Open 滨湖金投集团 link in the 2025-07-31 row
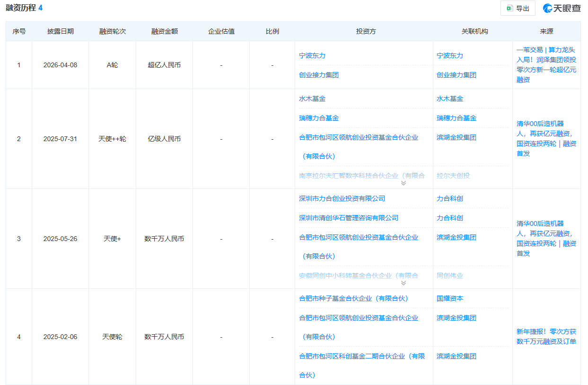The height and width of the screenshot is (385, 588). point(456,137)
